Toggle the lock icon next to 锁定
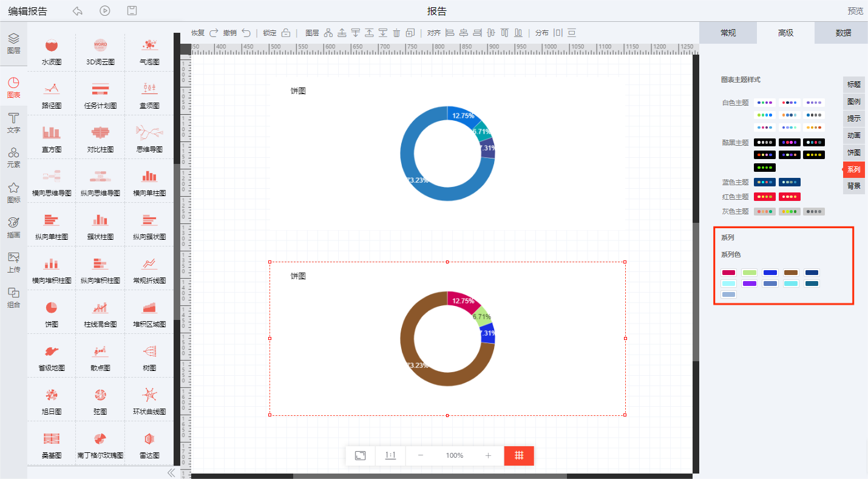This screenshot has width=868, height=479. point(286,33)
